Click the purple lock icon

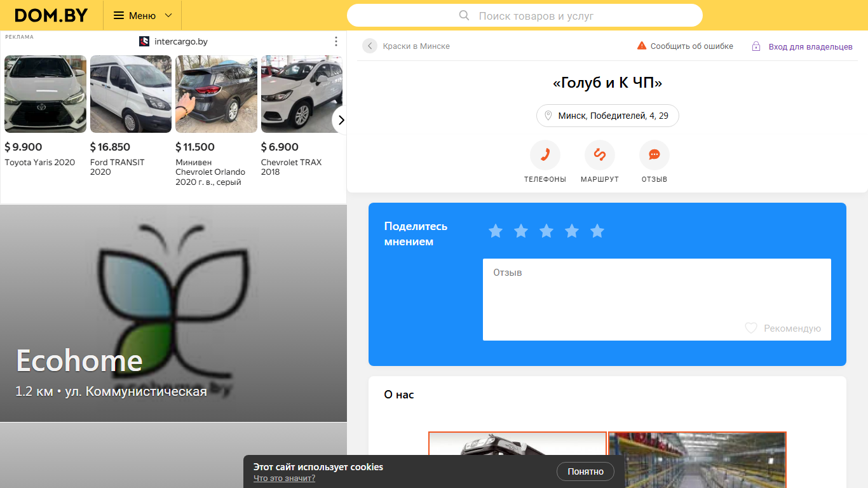point(756,46)
